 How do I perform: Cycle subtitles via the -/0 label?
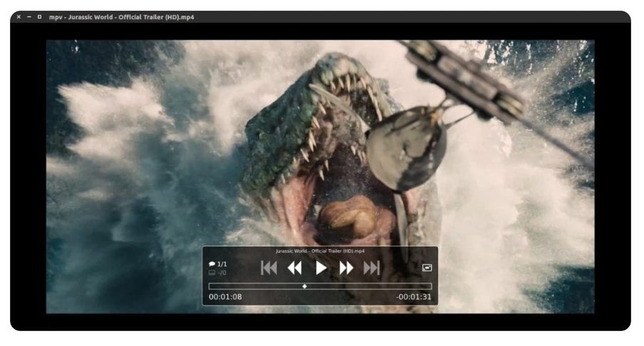(x=222, y=273)
